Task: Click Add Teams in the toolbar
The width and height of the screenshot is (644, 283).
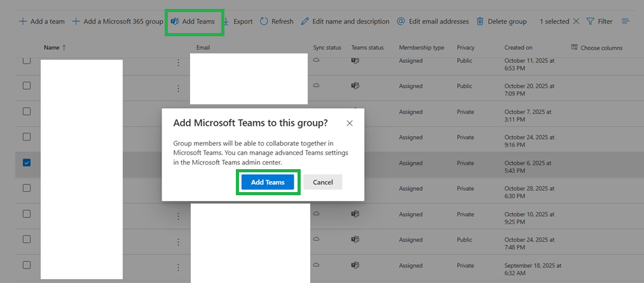Action: 193,22
